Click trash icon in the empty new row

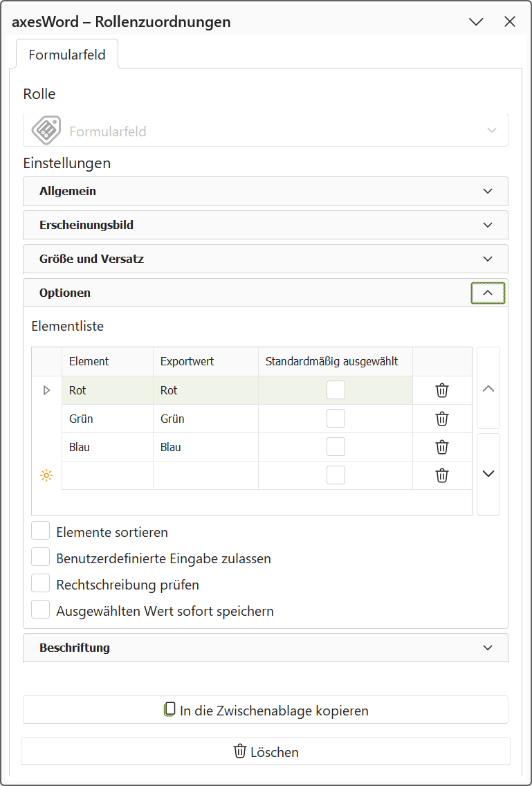[441, 475]
